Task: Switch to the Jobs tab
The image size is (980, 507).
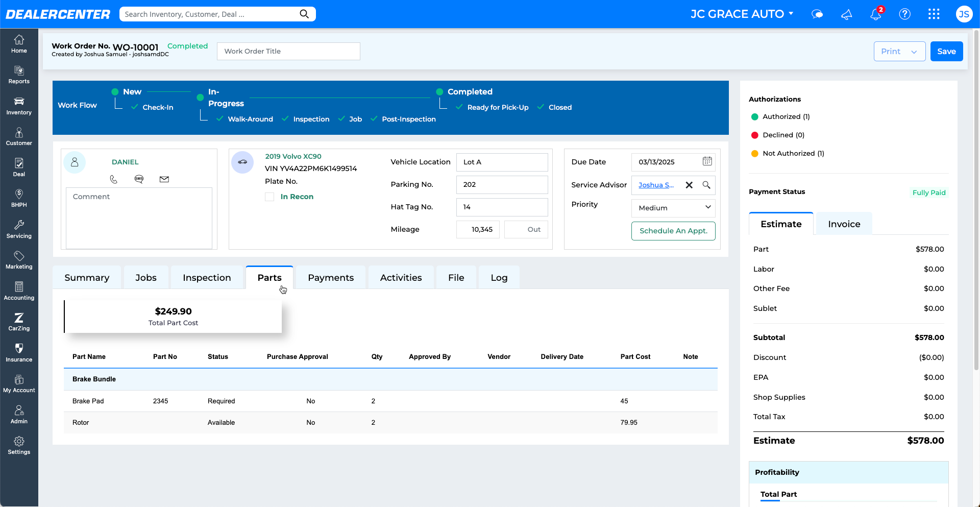Action: point(146,277)
